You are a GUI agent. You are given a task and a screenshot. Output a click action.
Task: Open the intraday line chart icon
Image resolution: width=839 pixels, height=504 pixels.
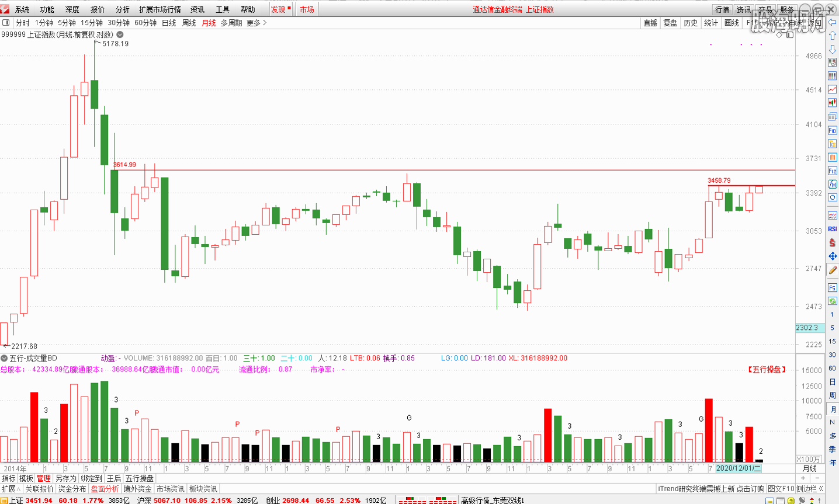(x=833, y=89)
